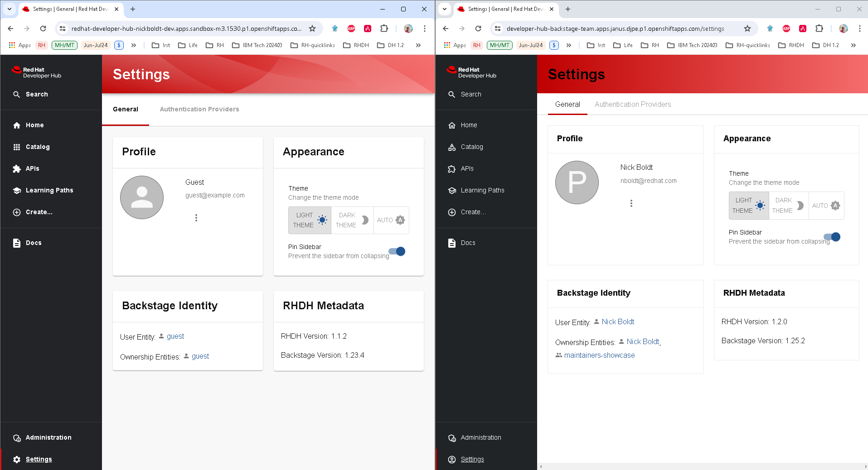Image resolution: width=868 pixels, height=470 pixels.
Task: Expand the overflow chevron beside the $ bookmark, left window
Action: (134, 45)
